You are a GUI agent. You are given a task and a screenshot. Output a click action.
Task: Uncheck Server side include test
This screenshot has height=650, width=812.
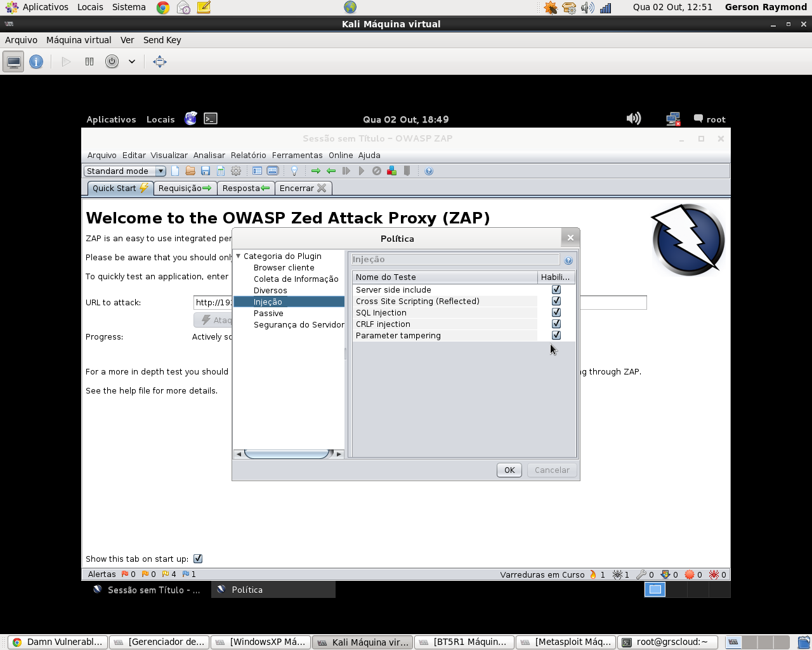556,289
